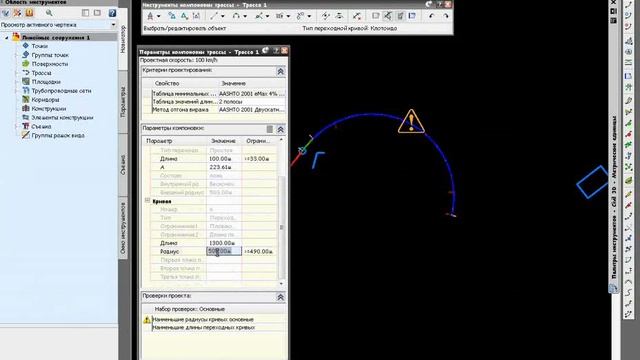Click the first icon in the Toolspace toolbar

(6, 13)
